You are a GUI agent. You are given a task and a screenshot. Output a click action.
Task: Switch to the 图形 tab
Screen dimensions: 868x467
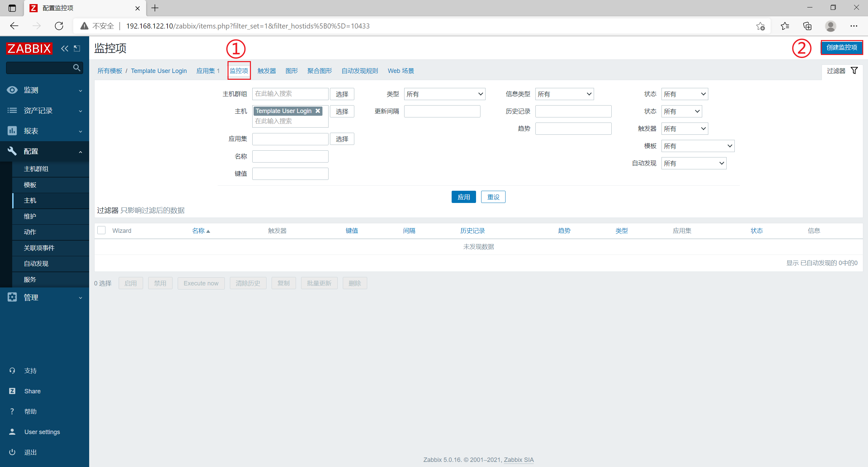click(x=292, y=71)
